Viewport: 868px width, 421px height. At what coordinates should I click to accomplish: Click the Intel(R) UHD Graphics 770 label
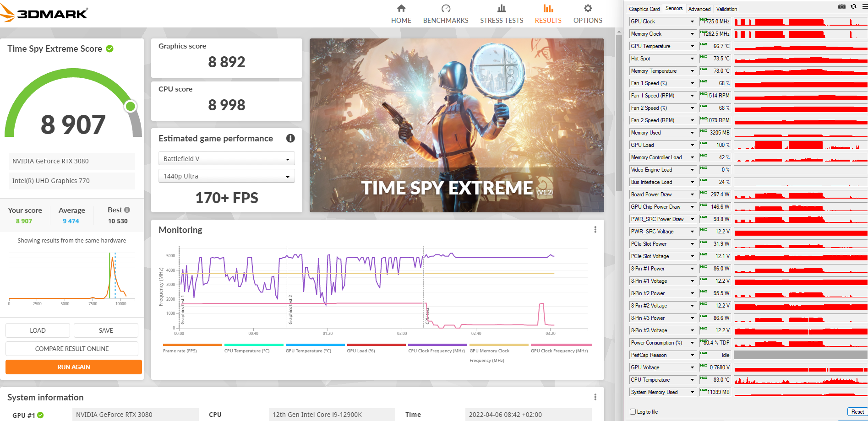[72, 181]
